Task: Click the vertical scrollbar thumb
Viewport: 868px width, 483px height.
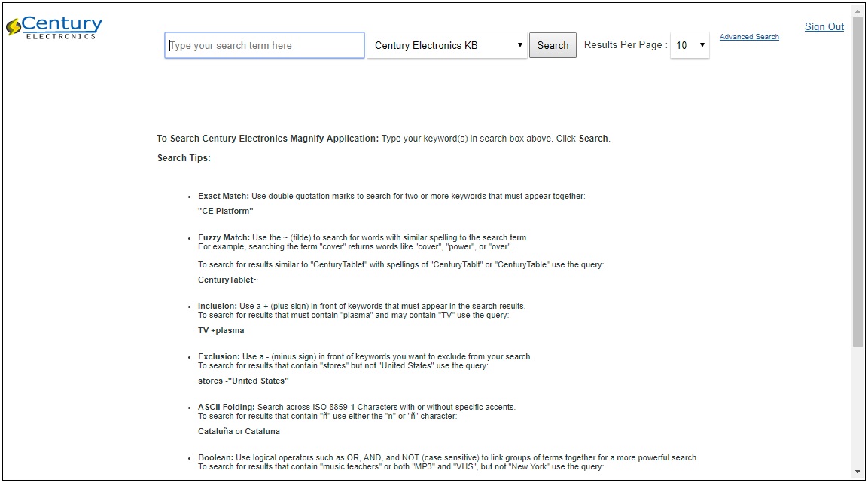Action: (857, 181)
